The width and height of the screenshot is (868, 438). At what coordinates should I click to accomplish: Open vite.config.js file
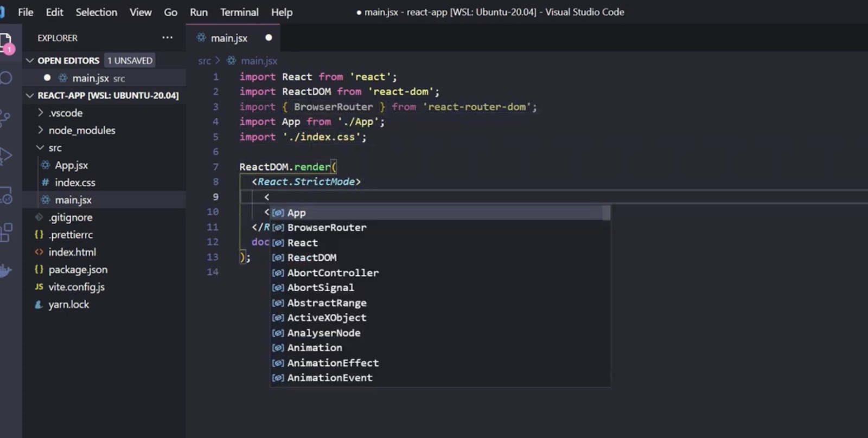tap(76, 287)
